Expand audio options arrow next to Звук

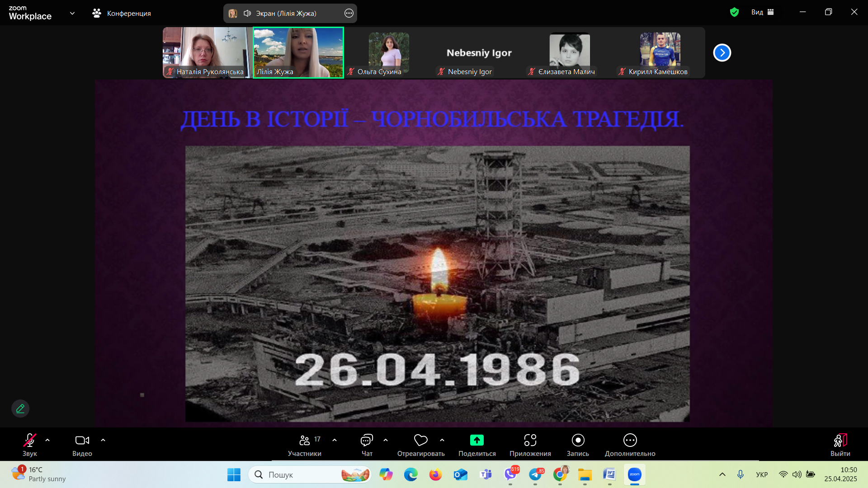47,440
